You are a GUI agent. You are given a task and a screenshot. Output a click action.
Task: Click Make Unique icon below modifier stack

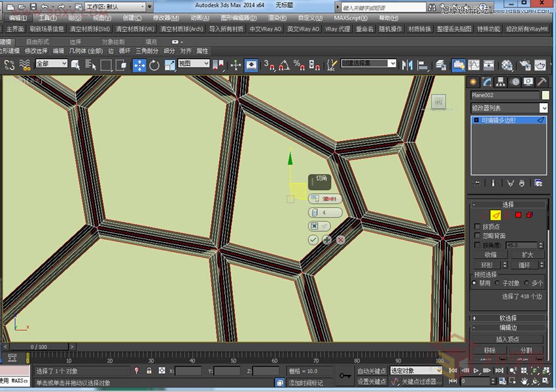(510, 183)
